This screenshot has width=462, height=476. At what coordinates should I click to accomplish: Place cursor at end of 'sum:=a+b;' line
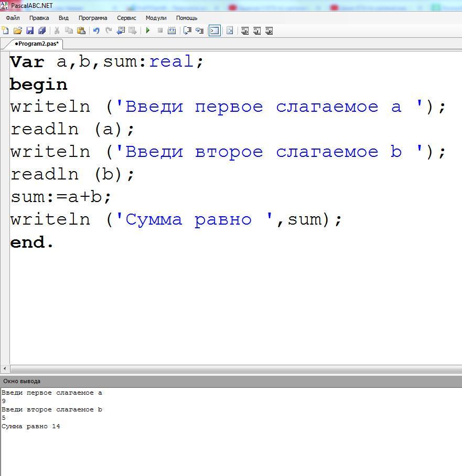click(113, 197)
